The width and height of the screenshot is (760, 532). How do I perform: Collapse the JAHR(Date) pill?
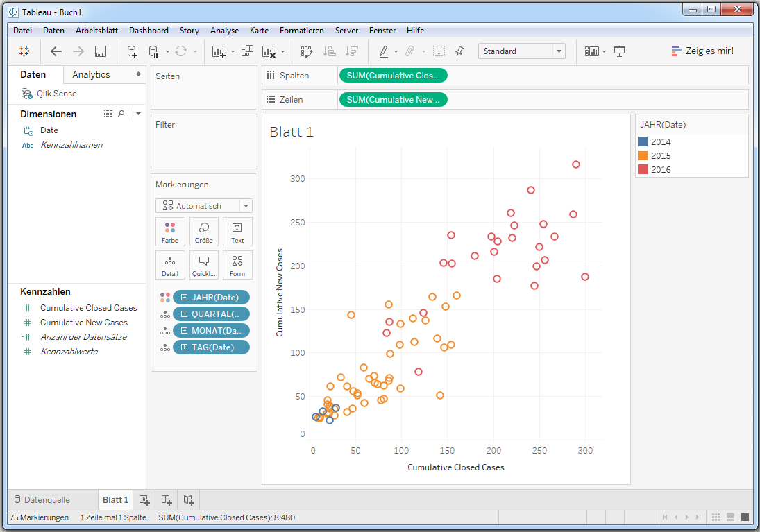(x=184, y=298)
